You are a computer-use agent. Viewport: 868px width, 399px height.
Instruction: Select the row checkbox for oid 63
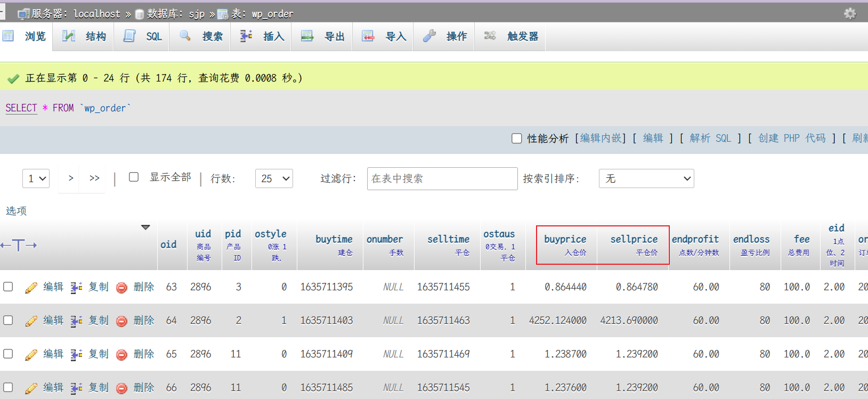8,287
